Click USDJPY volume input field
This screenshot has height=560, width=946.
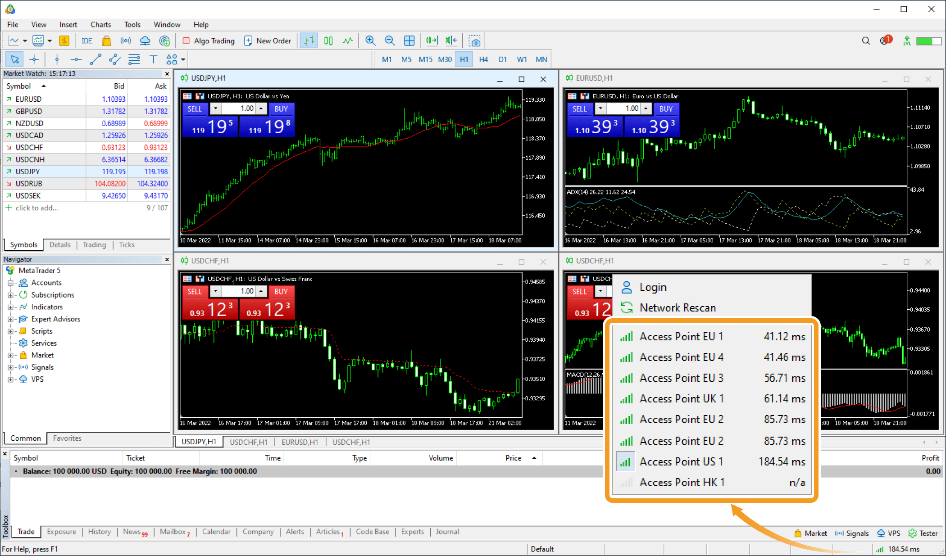pyautogui.click(x=238, y=108)
